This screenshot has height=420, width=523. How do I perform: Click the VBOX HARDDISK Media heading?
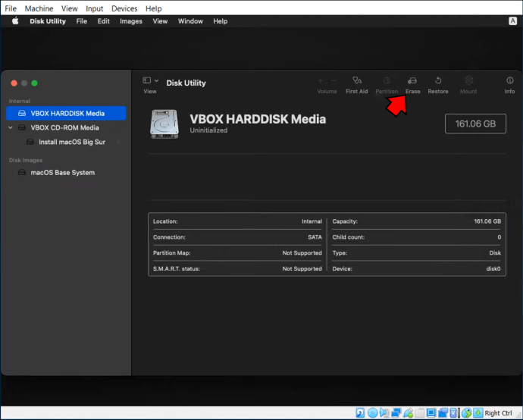[x=258, y=119]
